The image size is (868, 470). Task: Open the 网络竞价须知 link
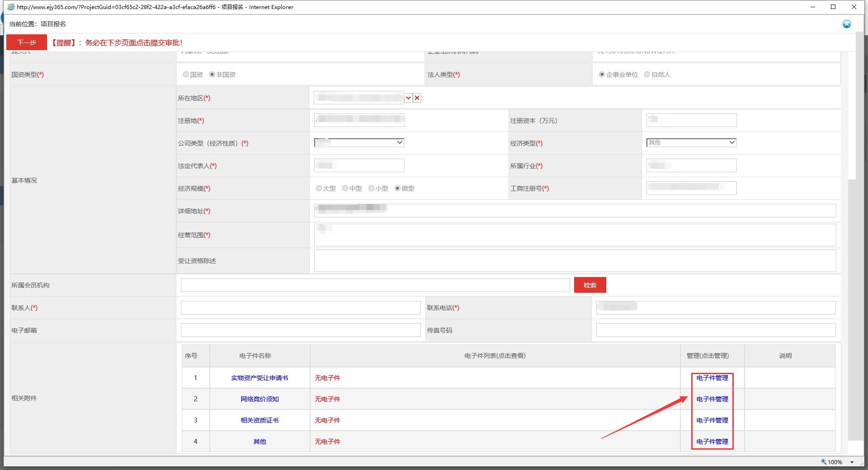click(259, 399)
